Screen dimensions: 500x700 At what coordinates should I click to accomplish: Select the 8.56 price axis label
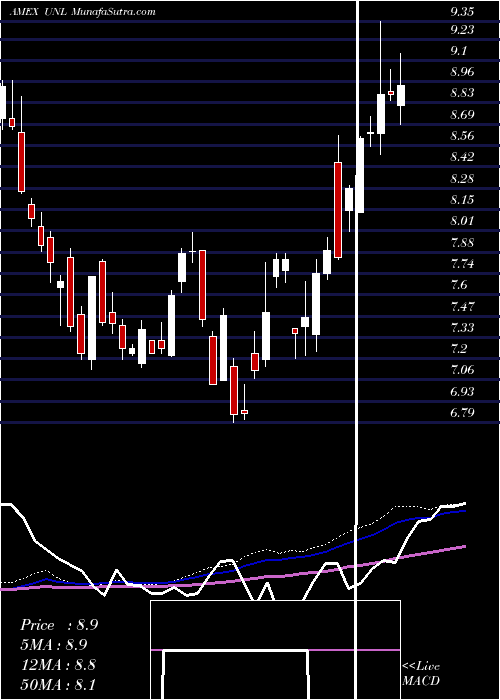(x=462, y=136)
